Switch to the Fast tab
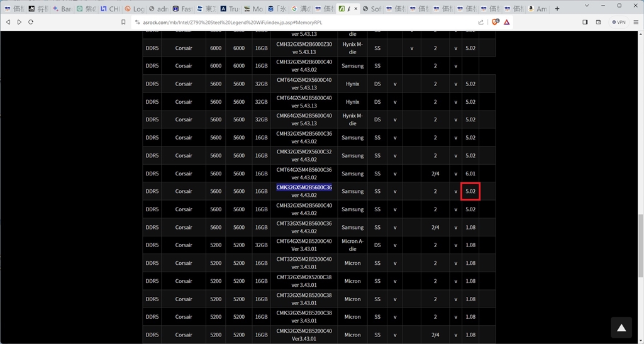644x344 pixels. tap(182, 9)
